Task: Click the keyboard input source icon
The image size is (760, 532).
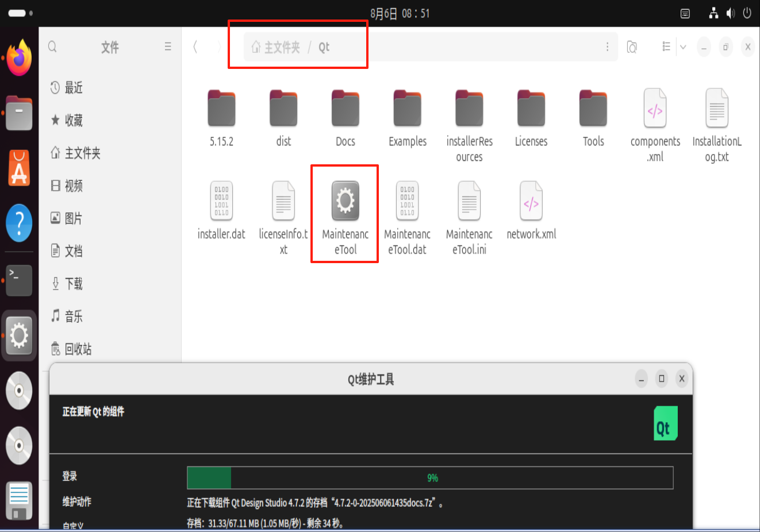Action: (x=685, y=13)
